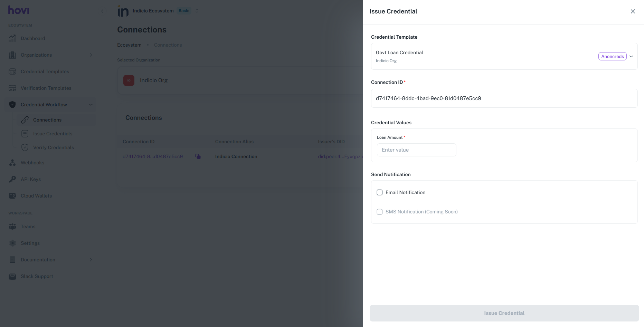Copy the connection ID with copy icon
644x327 pixels.
coord(198,156)
